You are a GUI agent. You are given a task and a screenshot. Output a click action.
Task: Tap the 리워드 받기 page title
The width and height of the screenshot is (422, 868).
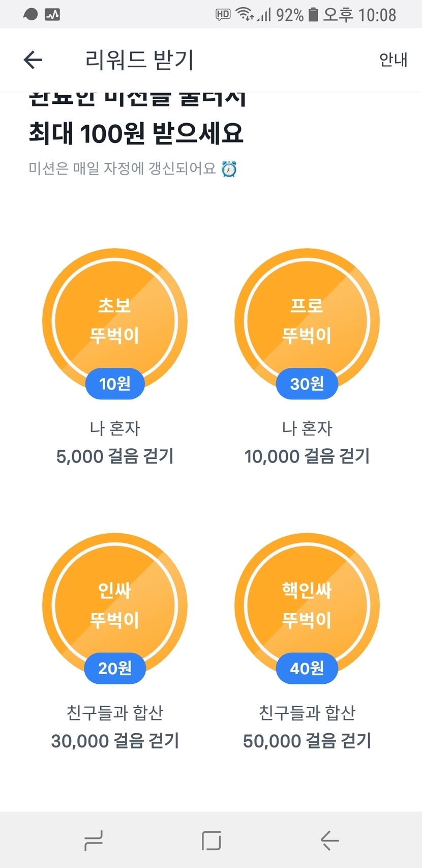pos(139,60)
